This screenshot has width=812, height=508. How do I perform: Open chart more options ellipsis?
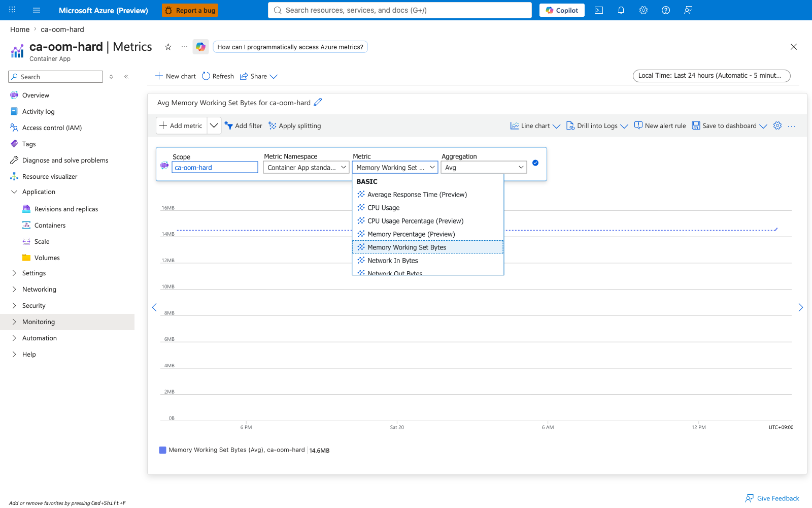point(792,126)
